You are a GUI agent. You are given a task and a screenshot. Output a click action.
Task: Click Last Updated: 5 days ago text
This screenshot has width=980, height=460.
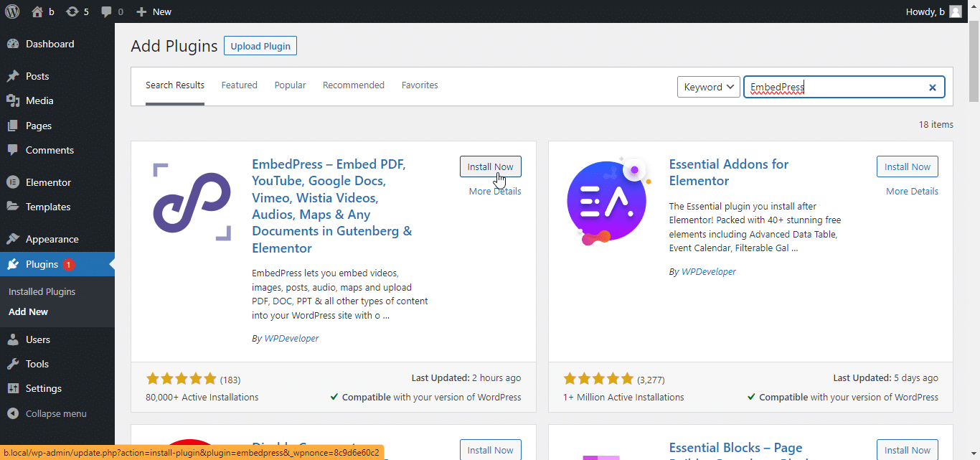[885, 377]
